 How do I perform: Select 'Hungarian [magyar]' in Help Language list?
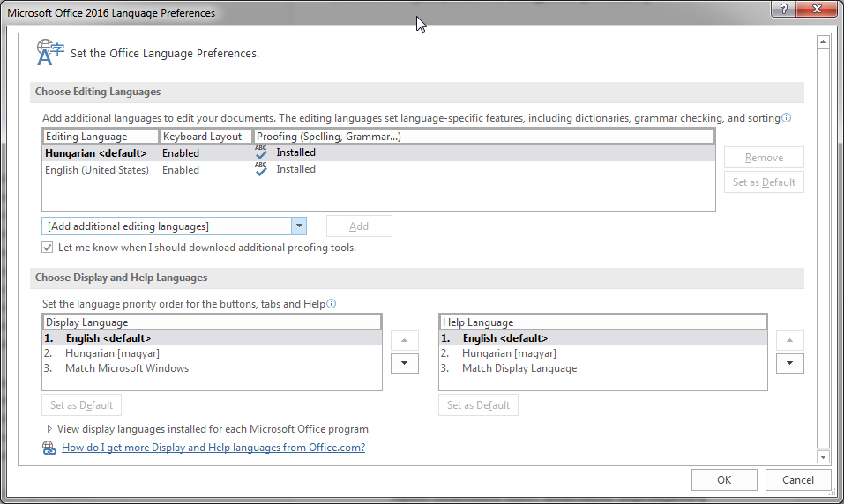tap(603, 353)
